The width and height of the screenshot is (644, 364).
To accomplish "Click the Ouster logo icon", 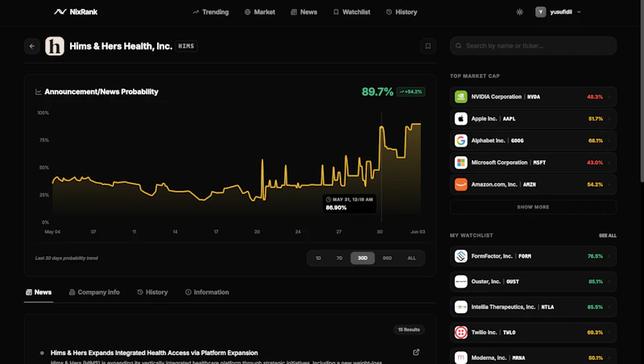I will [460, 281].
